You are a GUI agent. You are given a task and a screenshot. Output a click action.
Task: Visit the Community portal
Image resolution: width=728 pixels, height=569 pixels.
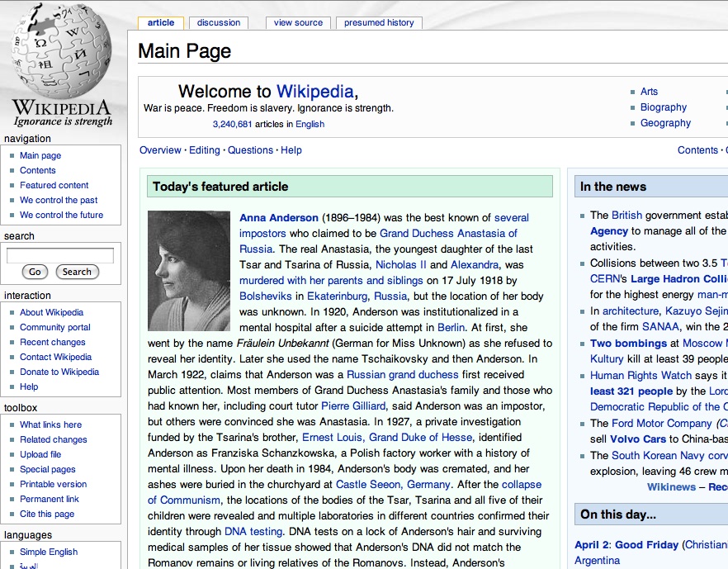(54, 328)
